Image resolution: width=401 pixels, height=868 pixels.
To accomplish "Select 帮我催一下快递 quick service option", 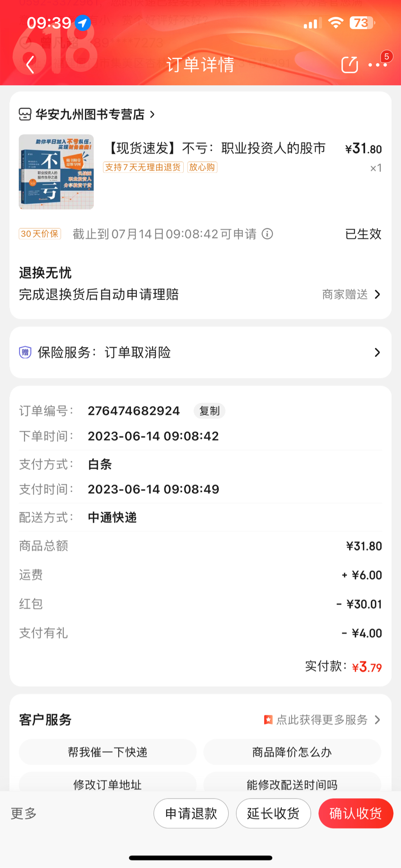I will pyautogui.click(x=108, y=752).
